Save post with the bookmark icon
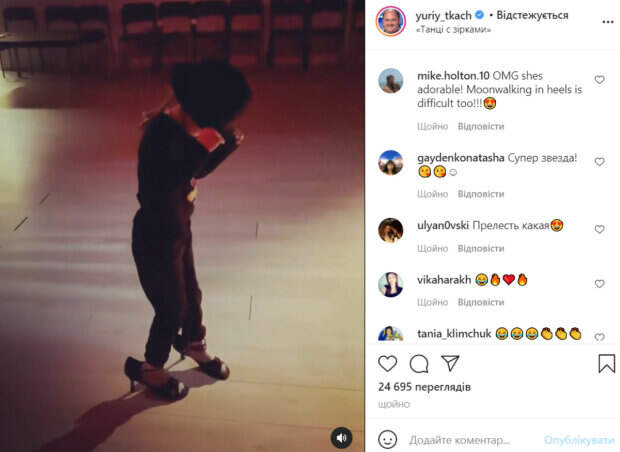This screenshot has height=452, width=620. (607, 363)
